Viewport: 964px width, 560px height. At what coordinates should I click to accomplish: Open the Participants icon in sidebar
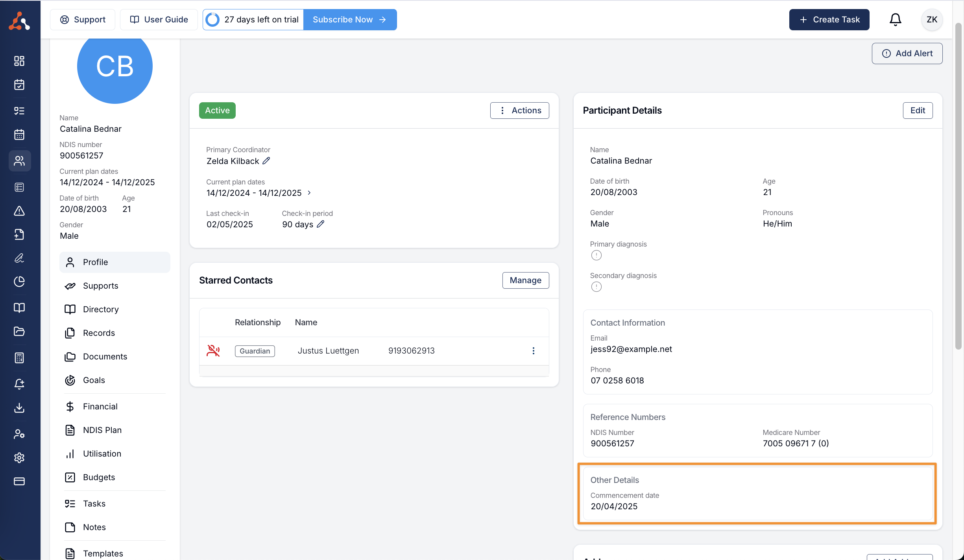coord(19,161)
